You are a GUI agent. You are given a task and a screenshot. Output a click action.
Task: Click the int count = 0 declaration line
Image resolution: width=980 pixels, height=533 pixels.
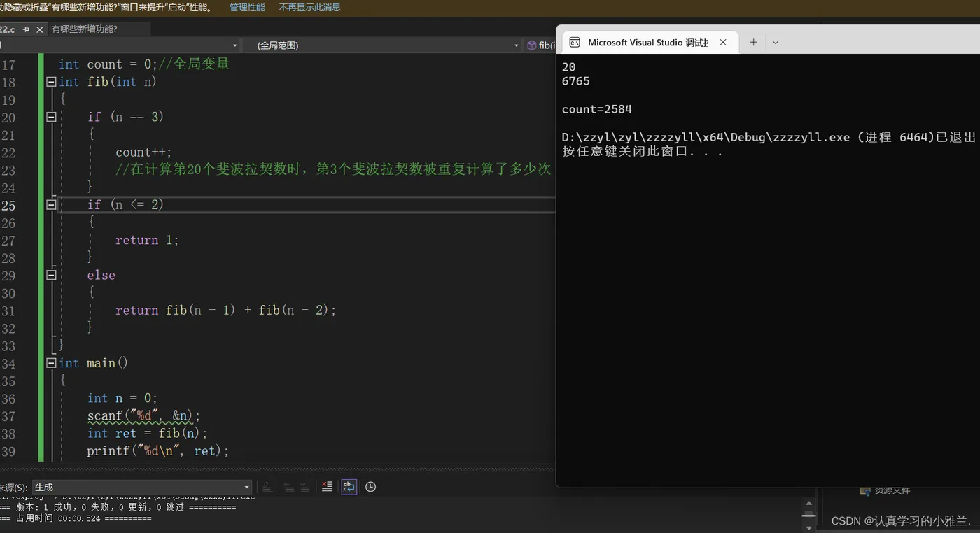[x=144, y=64]
